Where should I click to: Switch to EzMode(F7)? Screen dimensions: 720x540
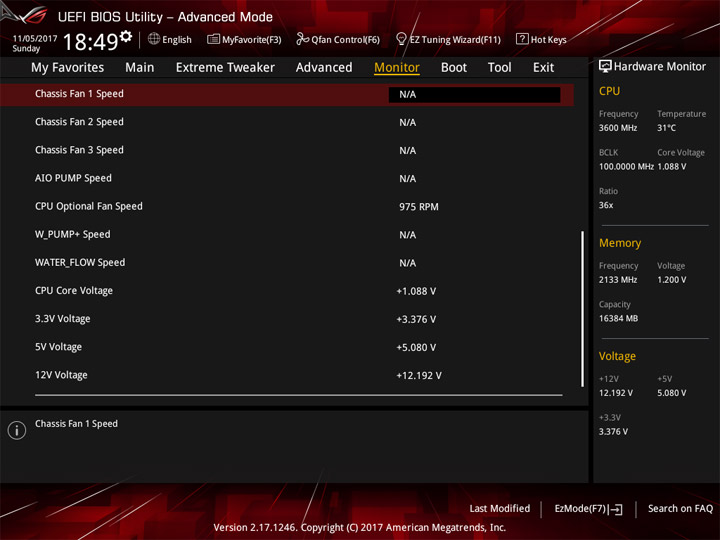pos(581,508)
